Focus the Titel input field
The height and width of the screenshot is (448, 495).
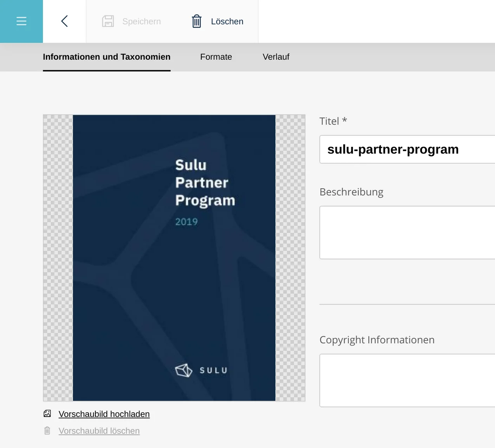407,150
